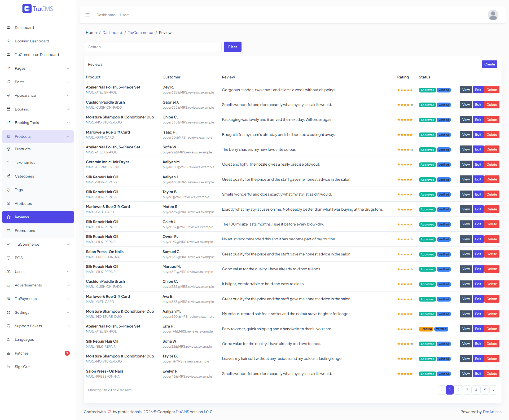Expand the Appearance sidebar menu

pos(38,95)
